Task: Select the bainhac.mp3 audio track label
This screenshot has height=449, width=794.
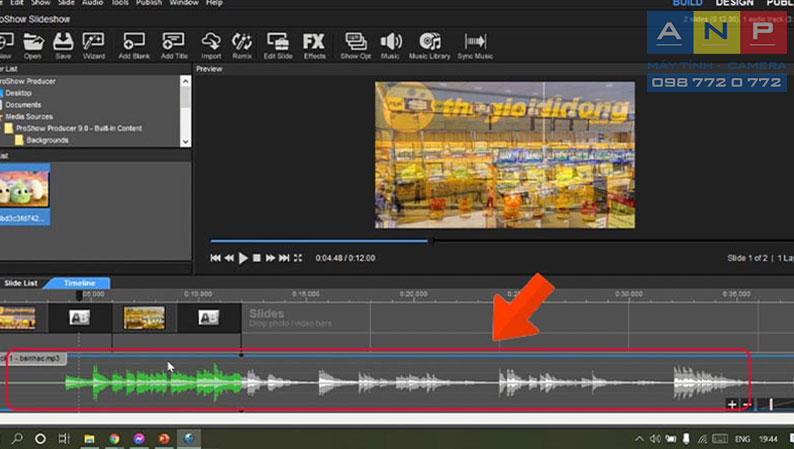Action: 34,358
